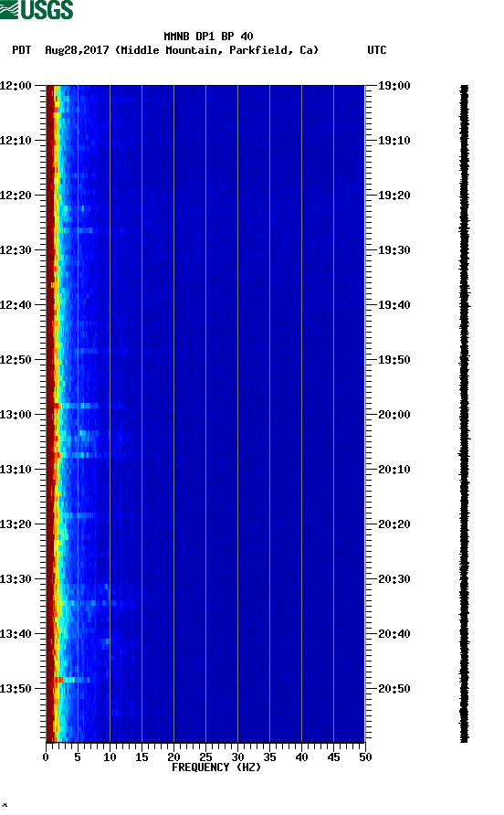The width and height of the screenshot is (504, 815).
Task: Click the seismogram waveform trace beside spectrogram
Action: click(x=465, y=414)
